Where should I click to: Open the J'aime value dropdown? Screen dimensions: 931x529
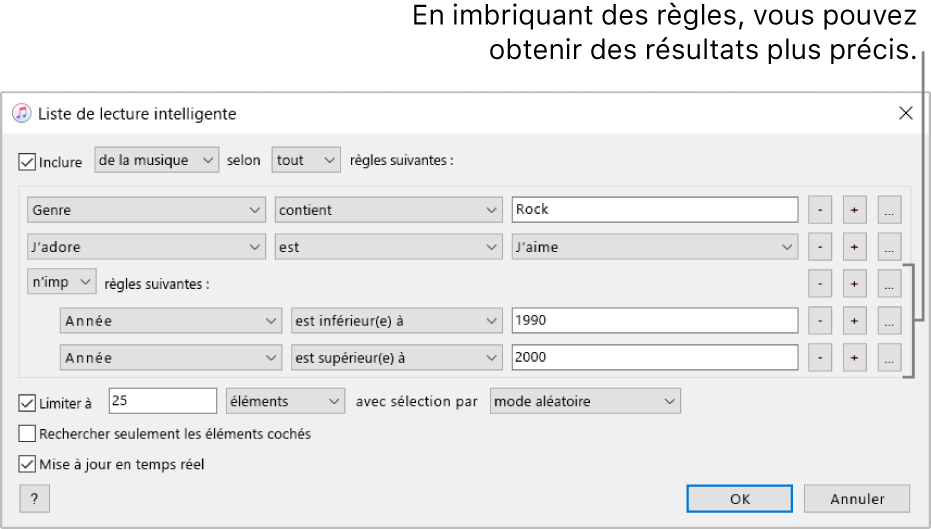point(655,247)
